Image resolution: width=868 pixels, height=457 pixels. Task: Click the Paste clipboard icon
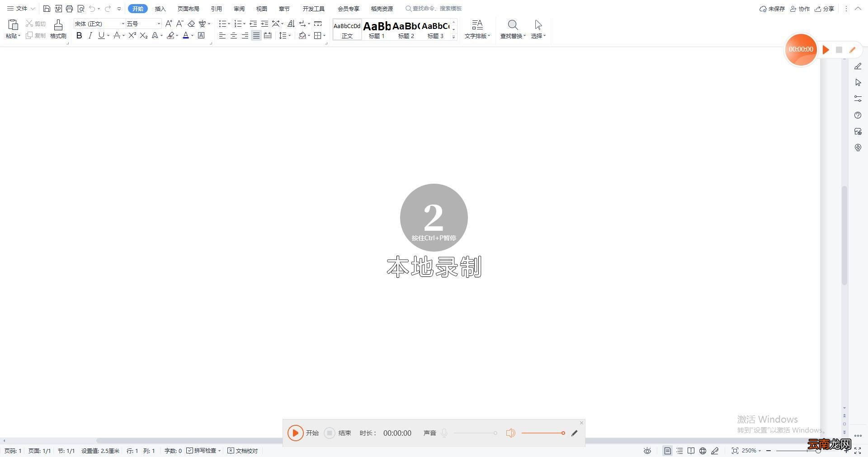13,24
